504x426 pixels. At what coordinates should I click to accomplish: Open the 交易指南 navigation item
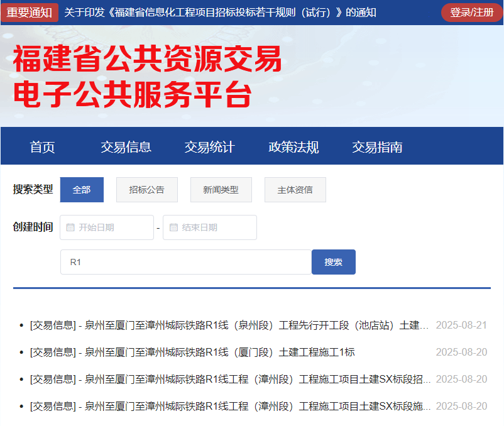[377, 147]
